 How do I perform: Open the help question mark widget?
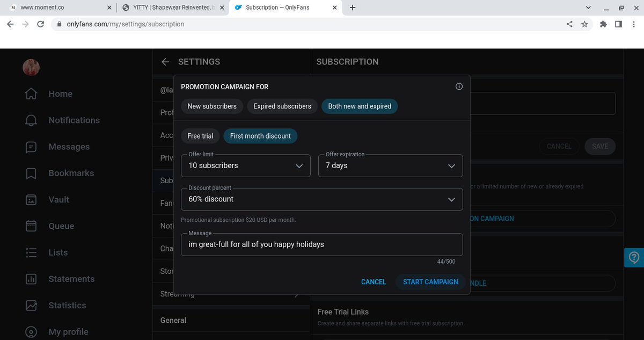click(634, 258)
